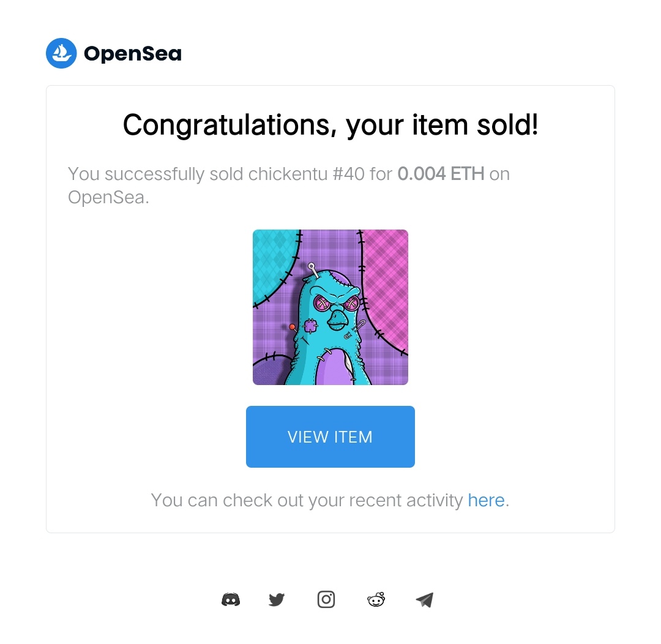Click the 'chickentu #40' item name text
The height and width of the screenshot is (644, 661).
306,174
